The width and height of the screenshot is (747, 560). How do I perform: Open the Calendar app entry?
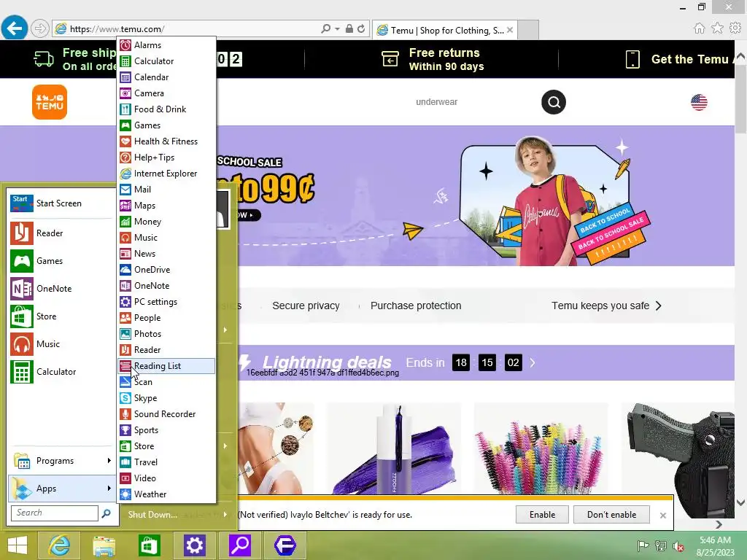[166, 77]
